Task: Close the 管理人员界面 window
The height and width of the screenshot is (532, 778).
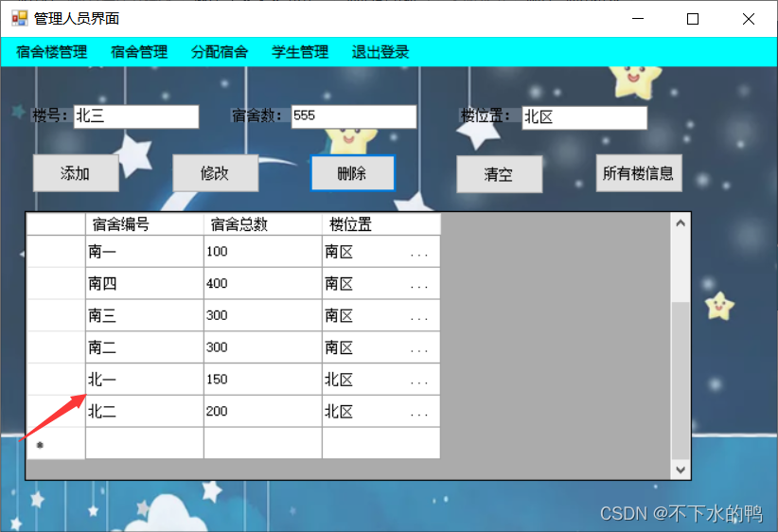Action: coord(749,18)
